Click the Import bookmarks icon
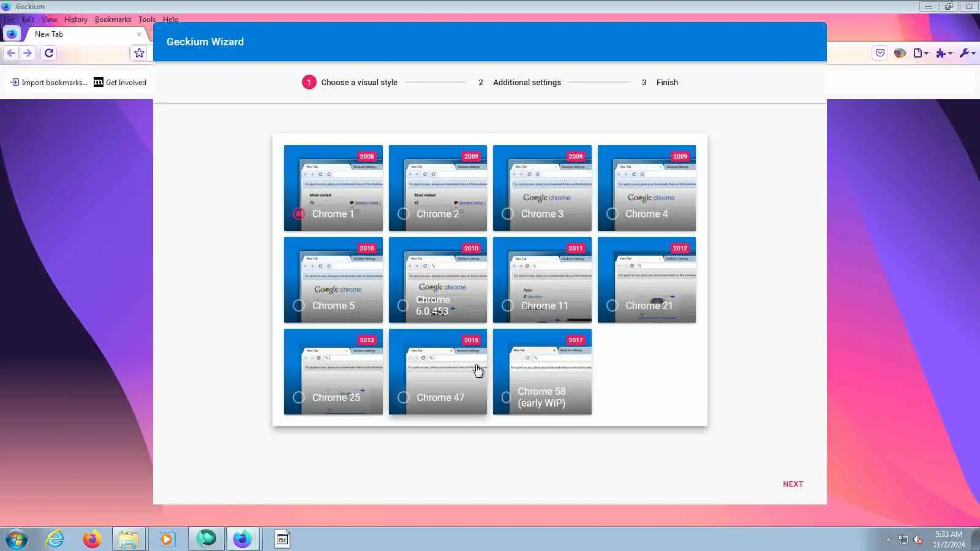 15,82
